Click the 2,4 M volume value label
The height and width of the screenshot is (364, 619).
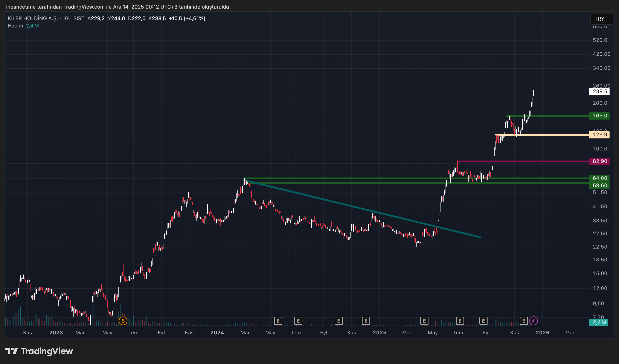click(x=599, y=322)
